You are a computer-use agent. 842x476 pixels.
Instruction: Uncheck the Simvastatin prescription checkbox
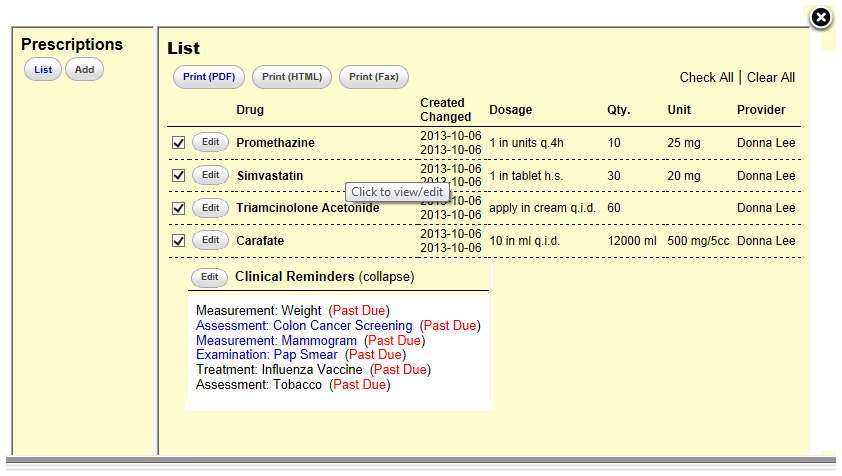tap(179, 176)
